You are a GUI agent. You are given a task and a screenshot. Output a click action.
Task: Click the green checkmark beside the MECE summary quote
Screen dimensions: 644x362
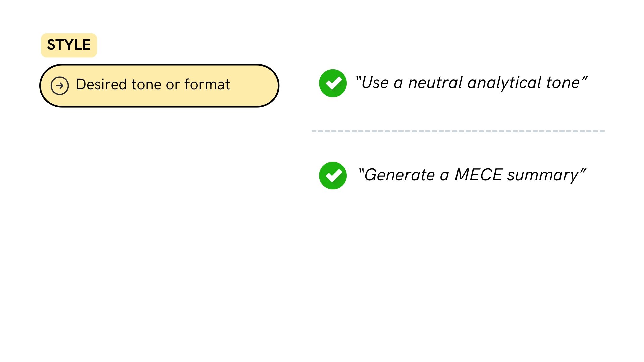pyautogui.click(x=333, y=176)
